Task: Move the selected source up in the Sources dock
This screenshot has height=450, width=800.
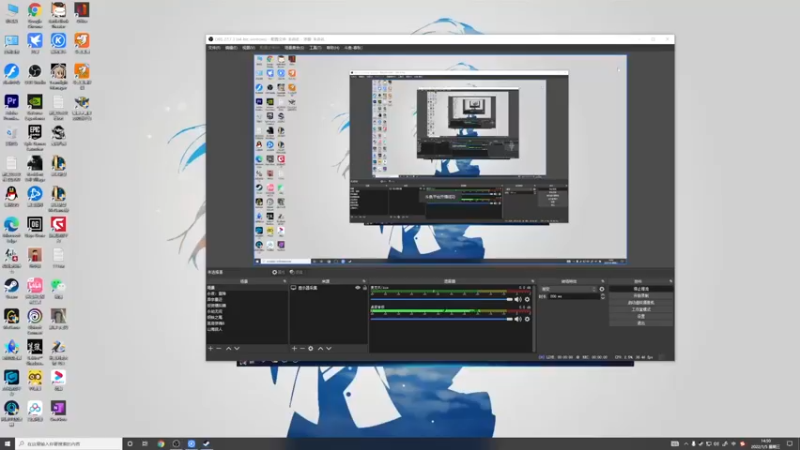Action: (320, 348)
